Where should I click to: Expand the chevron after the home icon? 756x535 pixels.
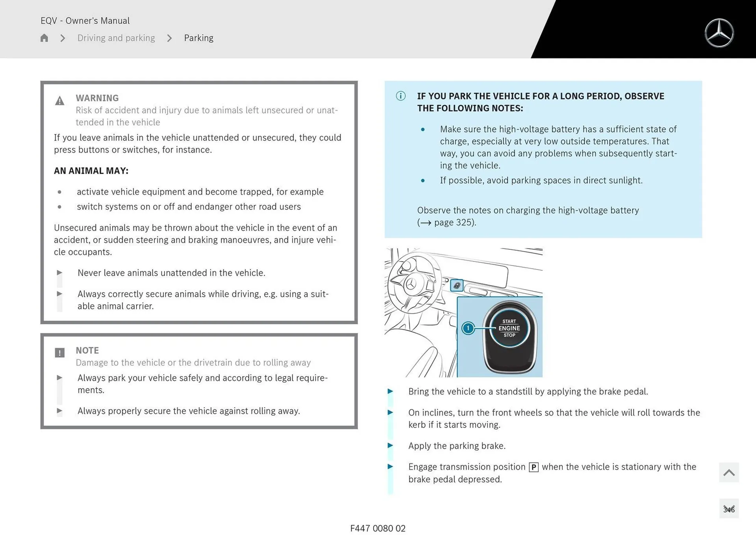(62, 38)
